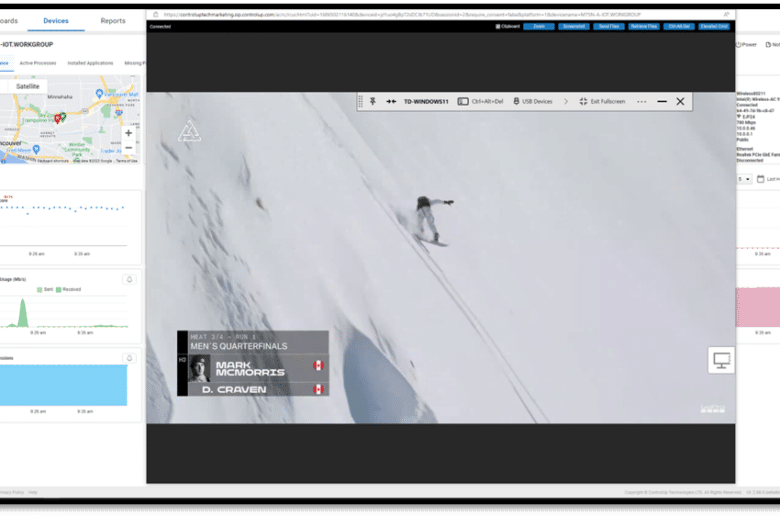The height and width of the screenshot is (516, 780).
Task: Open the Installed Applications tab
Action: click(x=90, y=63)
